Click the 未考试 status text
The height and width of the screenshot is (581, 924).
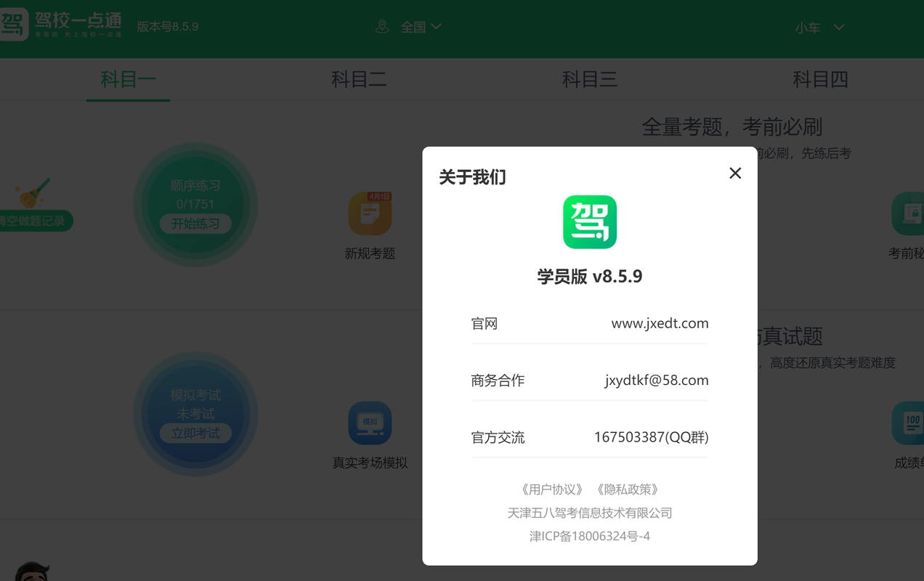pos(195,414)
